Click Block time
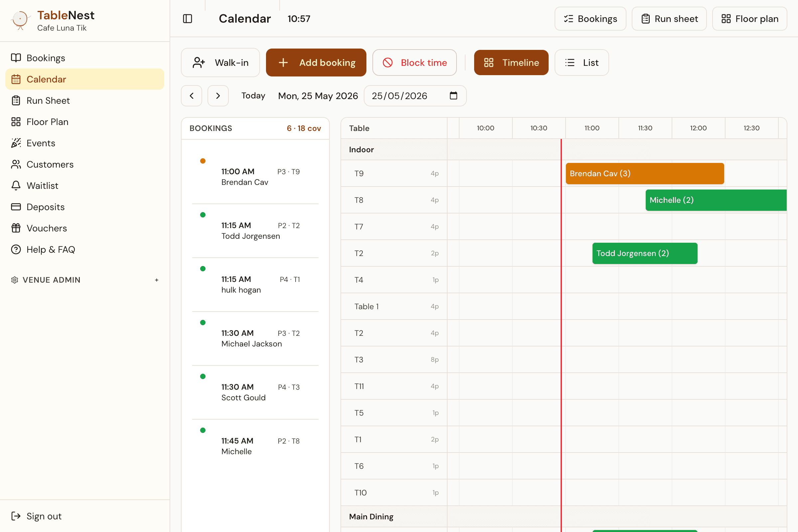This screenshot has height=532, width=798. 415,63
